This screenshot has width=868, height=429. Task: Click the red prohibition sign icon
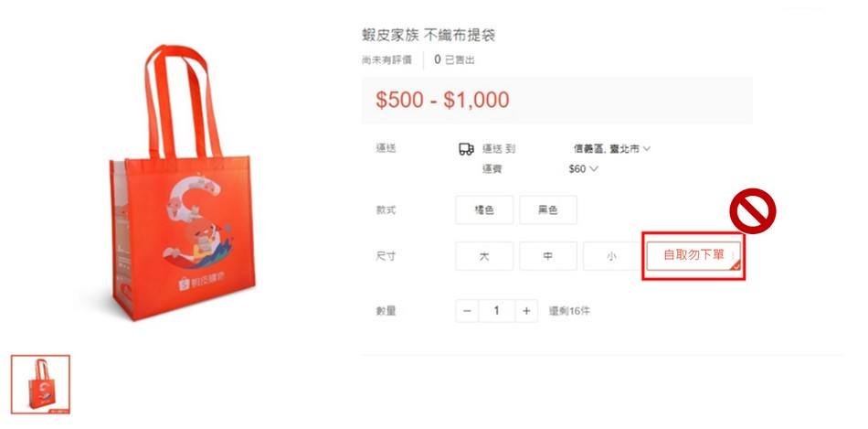coord(752,211)
